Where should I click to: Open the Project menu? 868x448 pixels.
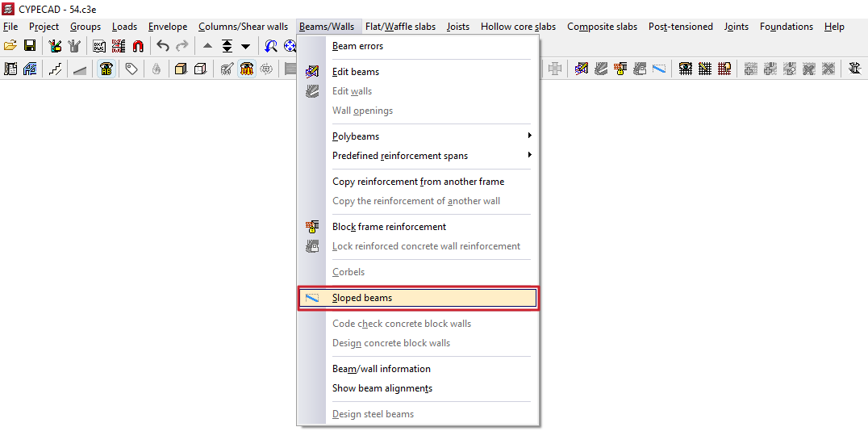[x=44, y=27]
